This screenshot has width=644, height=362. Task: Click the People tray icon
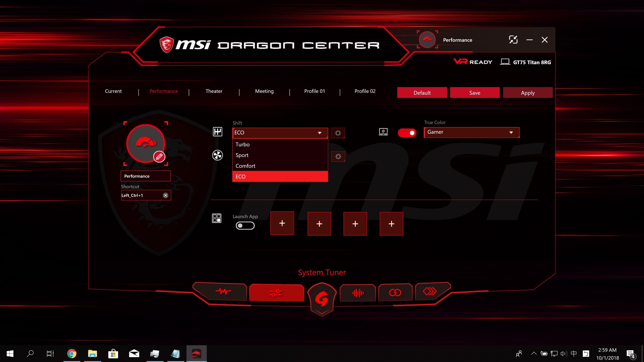coord(519,353)
